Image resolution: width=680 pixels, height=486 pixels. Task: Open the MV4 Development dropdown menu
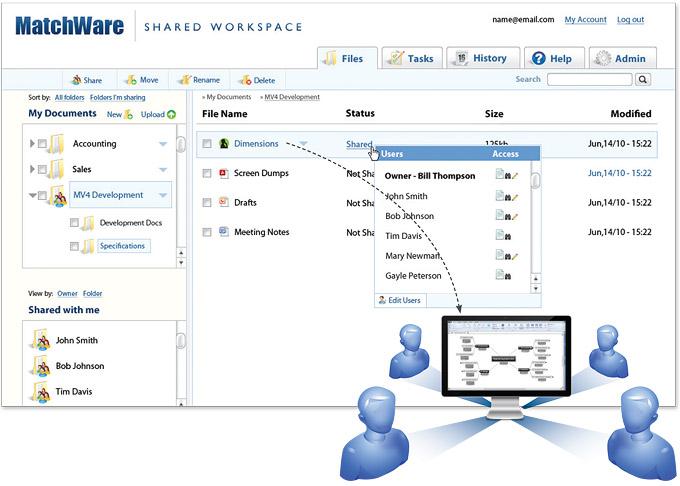pyautogui.click(x=163, y=196)
